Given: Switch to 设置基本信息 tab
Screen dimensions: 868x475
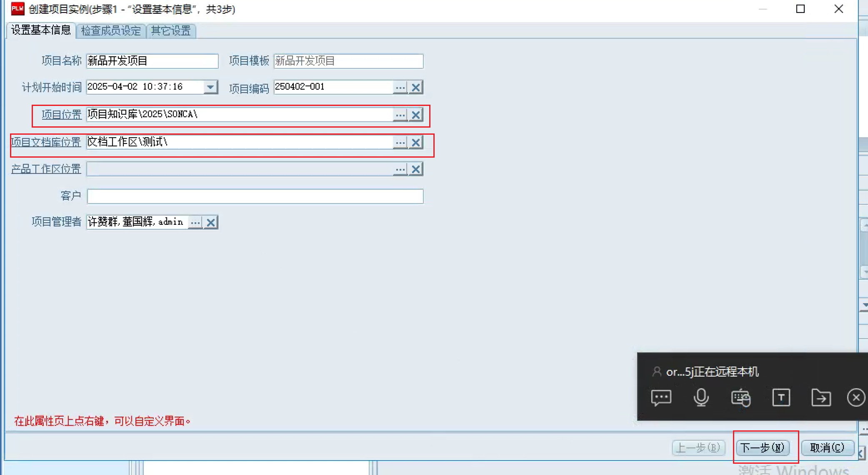Looking at the screenshot, I should (41, 30).
